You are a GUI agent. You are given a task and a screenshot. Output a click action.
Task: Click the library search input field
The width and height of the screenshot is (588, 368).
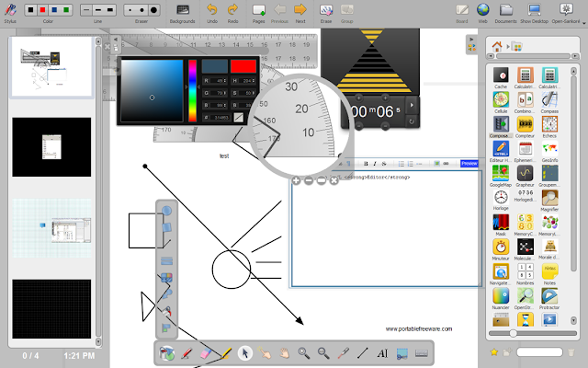(x=539, y=351)
